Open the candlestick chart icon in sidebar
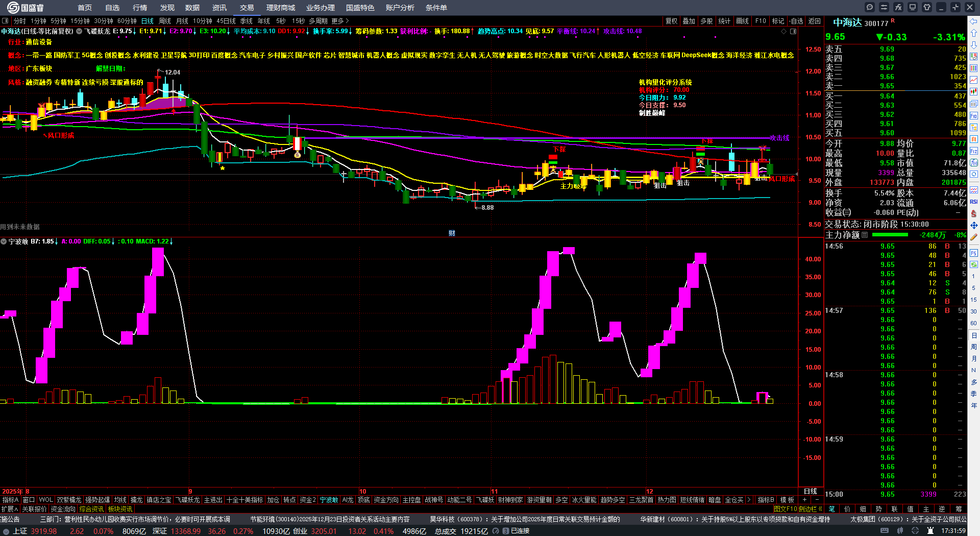The width and height of the screenshot is (980, 536). (x=974, y=92)
